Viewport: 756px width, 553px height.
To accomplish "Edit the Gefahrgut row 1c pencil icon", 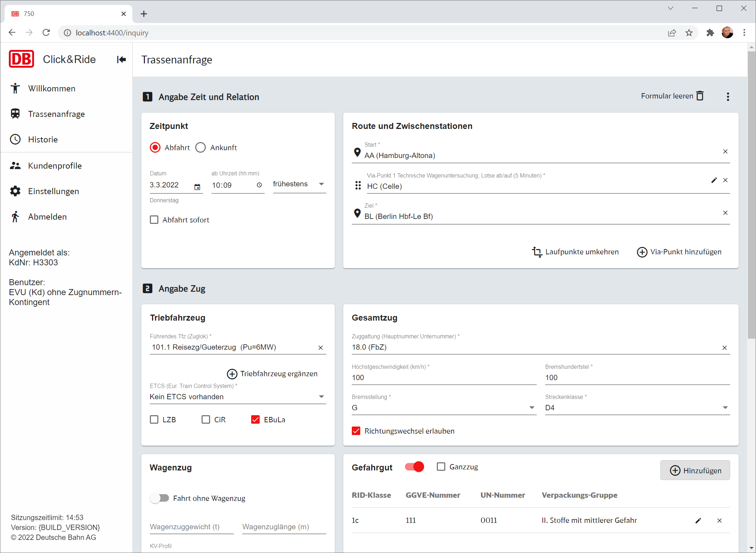I will 698,520.
